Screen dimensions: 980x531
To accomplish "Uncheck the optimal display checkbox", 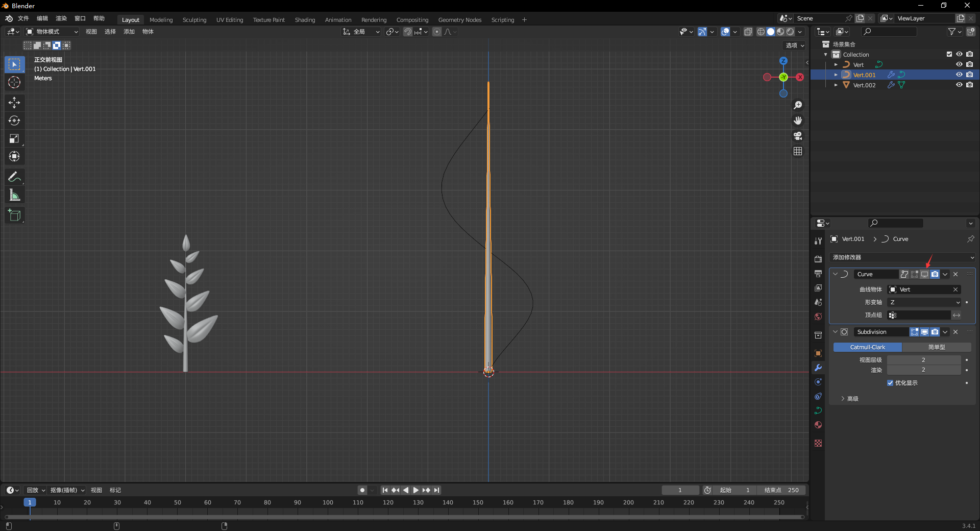I will click(x=890, y=383).
